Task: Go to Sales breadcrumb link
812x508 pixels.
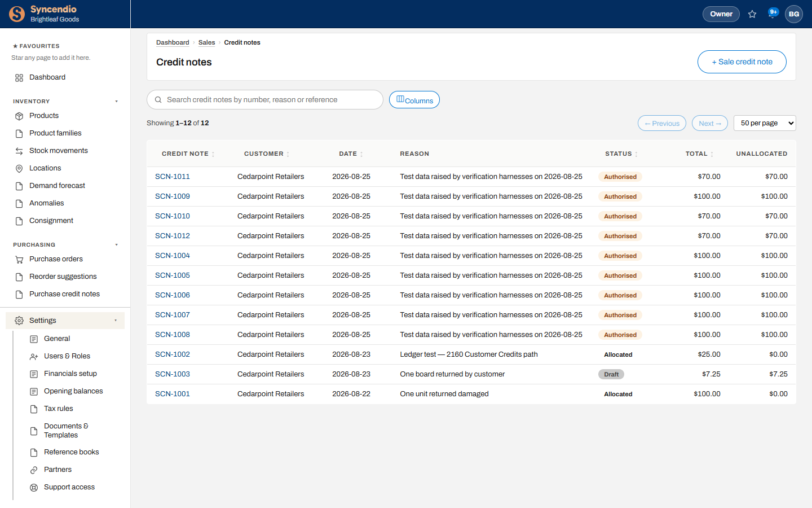Action: tap(206, 42)
